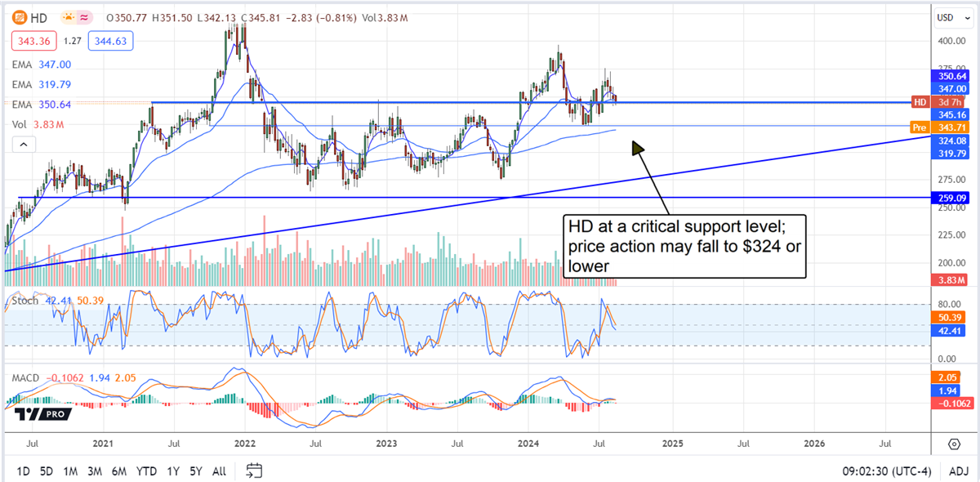Screen dimensions: 980x482
Task: Click the O350.77 open price value
Action: coord(128,16)
